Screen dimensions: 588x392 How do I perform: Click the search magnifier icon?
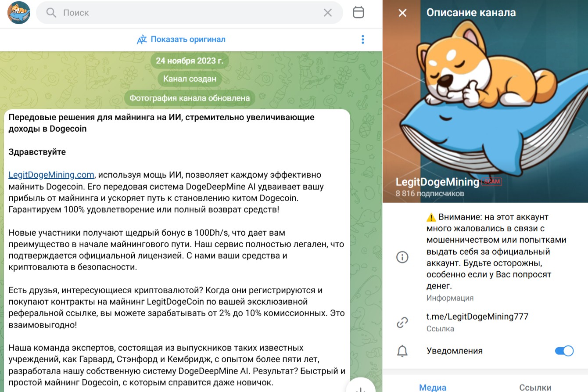tap(51, 13)
